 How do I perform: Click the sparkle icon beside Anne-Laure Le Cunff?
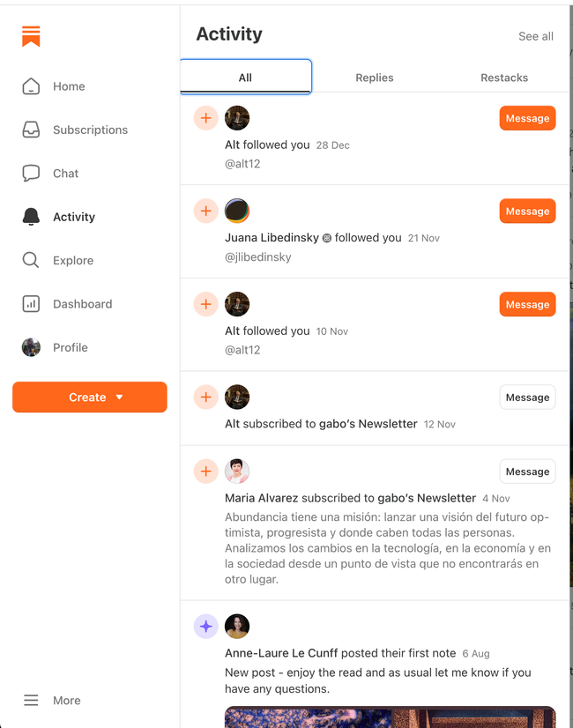[205, 627]
